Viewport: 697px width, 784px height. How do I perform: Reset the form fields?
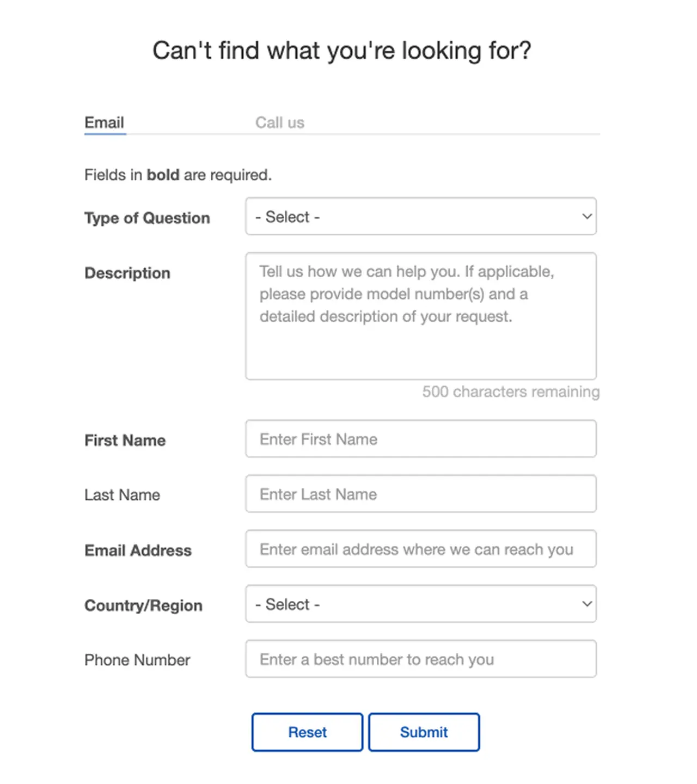coord(307,732)
